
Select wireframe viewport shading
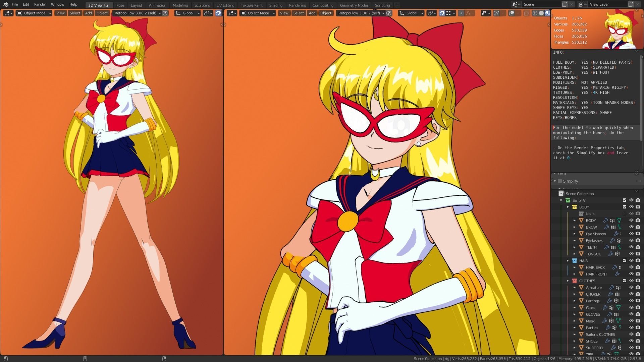(535, 13)
